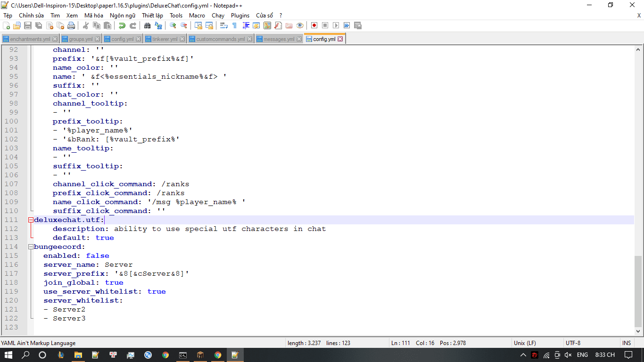Click the Cut scissors icon
The image size is (644, 362).
coord(85,25)
